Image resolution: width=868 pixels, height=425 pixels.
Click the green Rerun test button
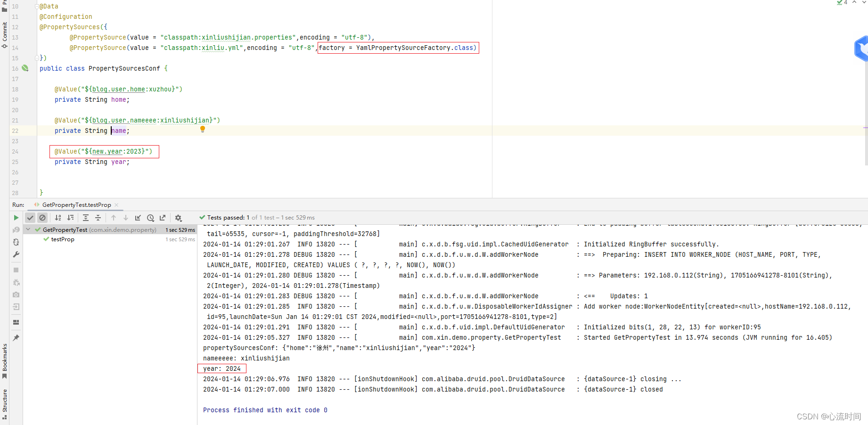pyautogui.click(x=16, y=218)
